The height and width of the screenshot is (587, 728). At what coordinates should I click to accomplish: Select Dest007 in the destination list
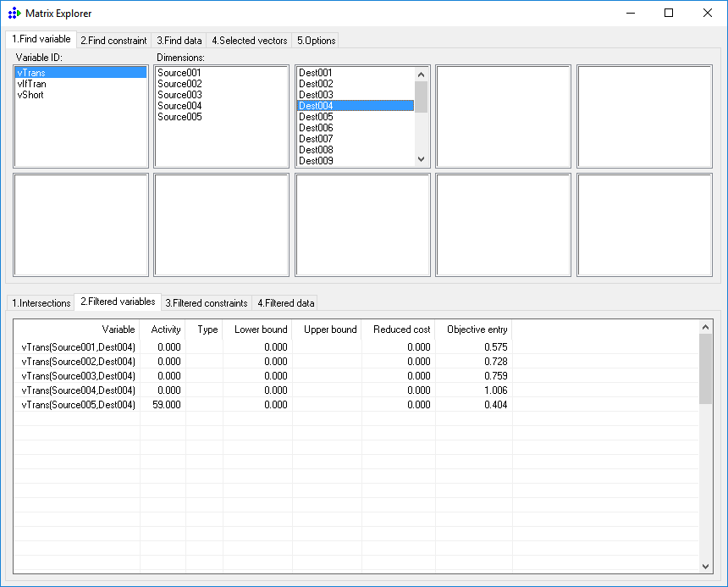316,139
